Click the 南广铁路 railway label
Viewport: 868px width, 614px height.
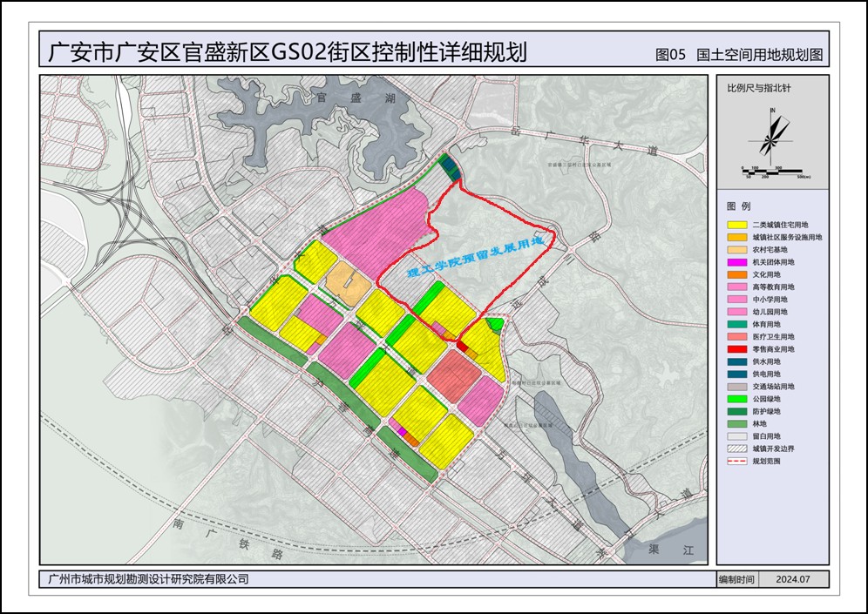pyautogui.click(x=228, y=540)
